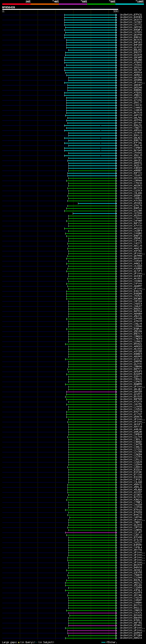
Task: Click the magenta alignment bar for UniRef100_Q6AIB9
Action: point(92,392)
